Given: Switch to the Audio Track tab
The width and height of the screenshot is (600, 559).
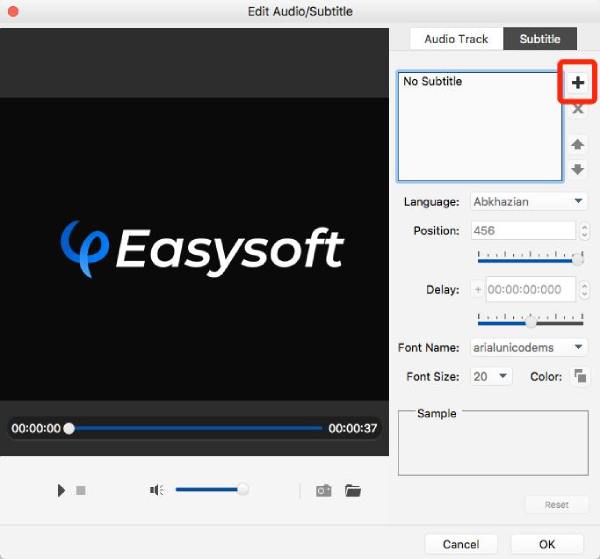Looking at the screenshot, I should [456, 39].
